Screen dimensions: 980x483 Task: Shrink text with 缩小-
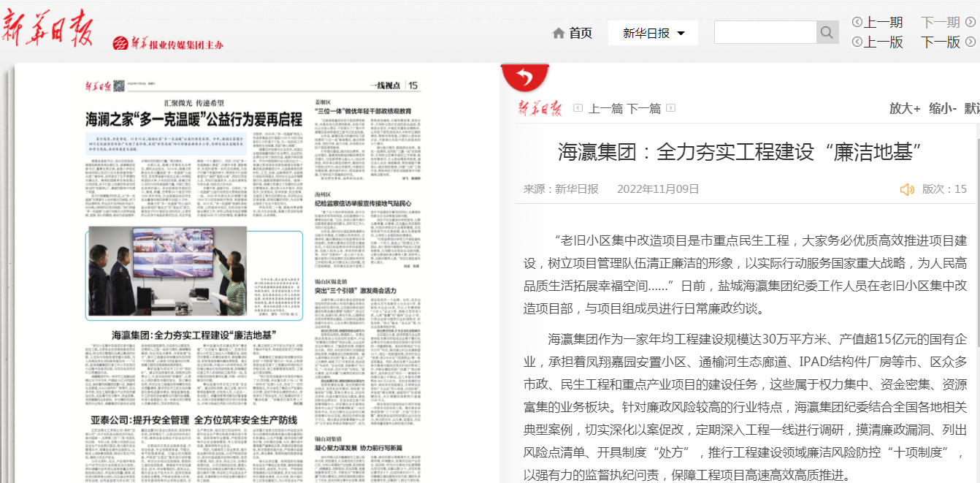(x=942, y=108)
